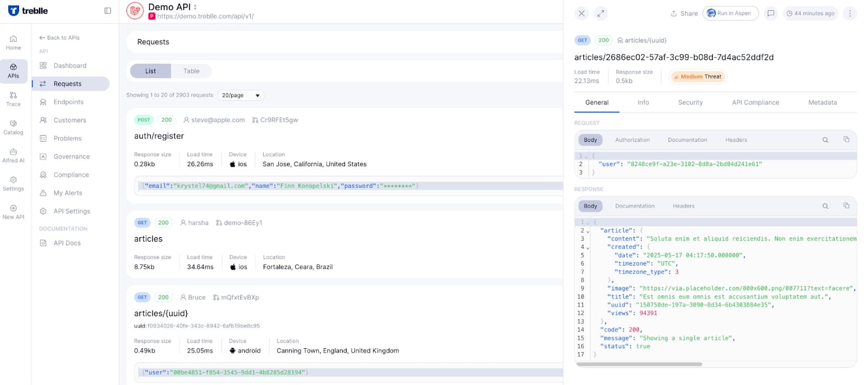Select response Documentation tab

click(635, 206)
